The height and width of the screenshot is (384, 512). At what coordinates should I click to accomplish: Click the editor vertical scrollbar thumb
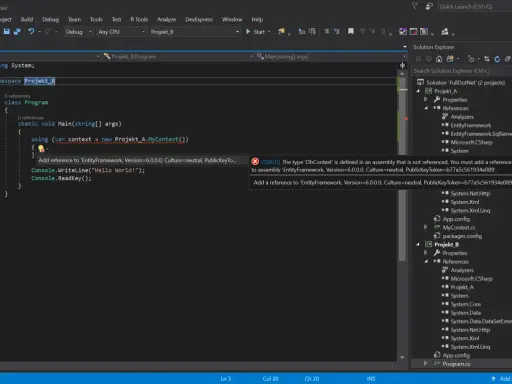pos(402,168)
